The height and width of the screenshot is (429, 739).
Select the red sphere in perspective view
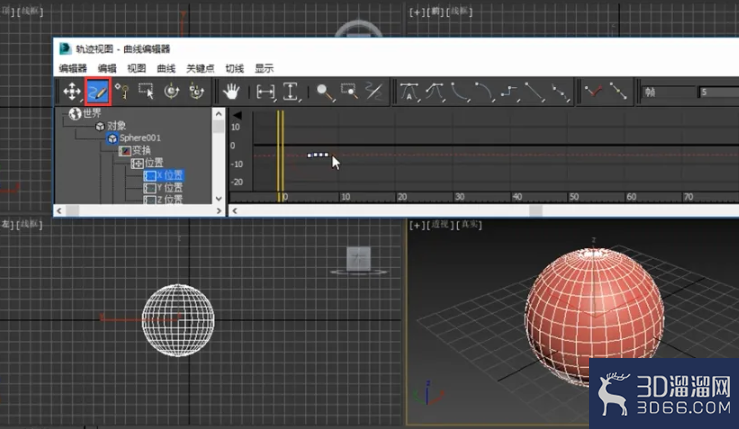594,316
